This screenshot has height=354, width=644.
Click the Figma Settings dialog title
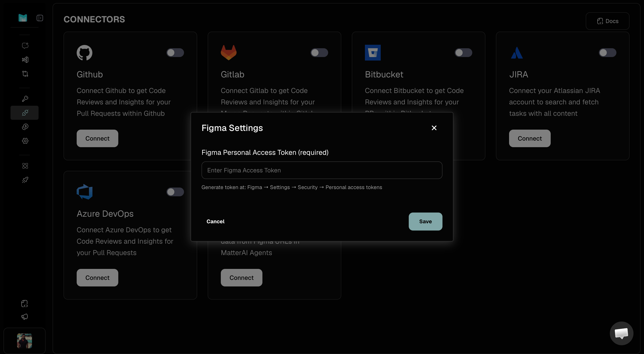(232, 128)
